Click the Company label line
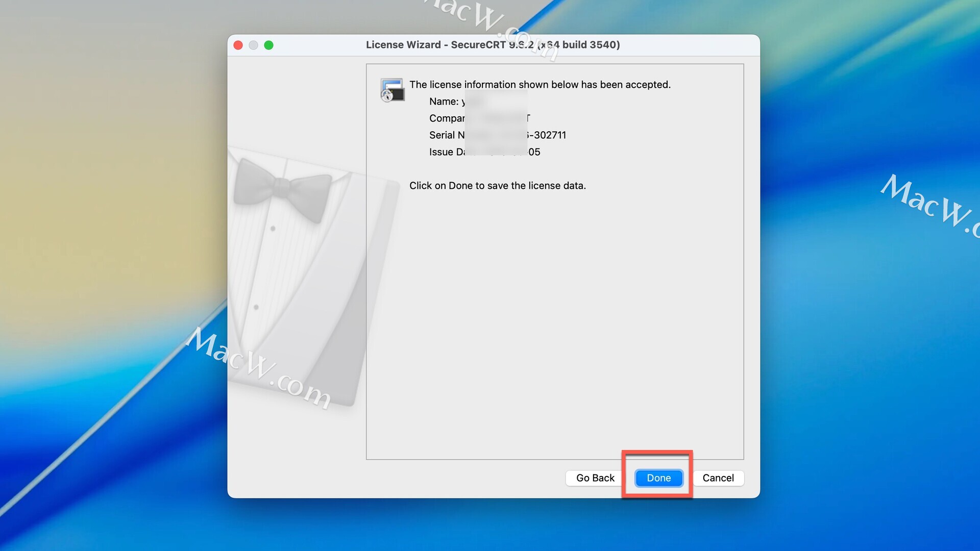Screen dimensions: 980x551 tap(447, 118)
